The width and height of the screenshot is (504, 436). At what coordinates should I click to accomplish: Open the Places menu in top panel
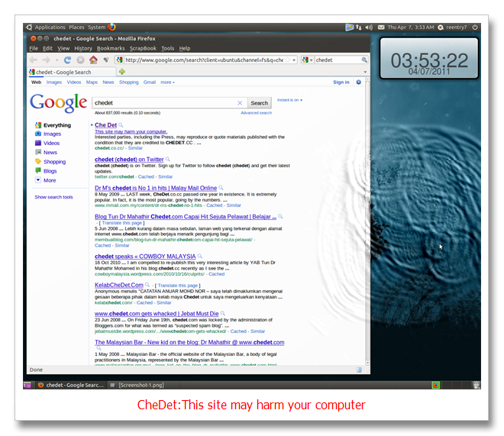[76, 27]
